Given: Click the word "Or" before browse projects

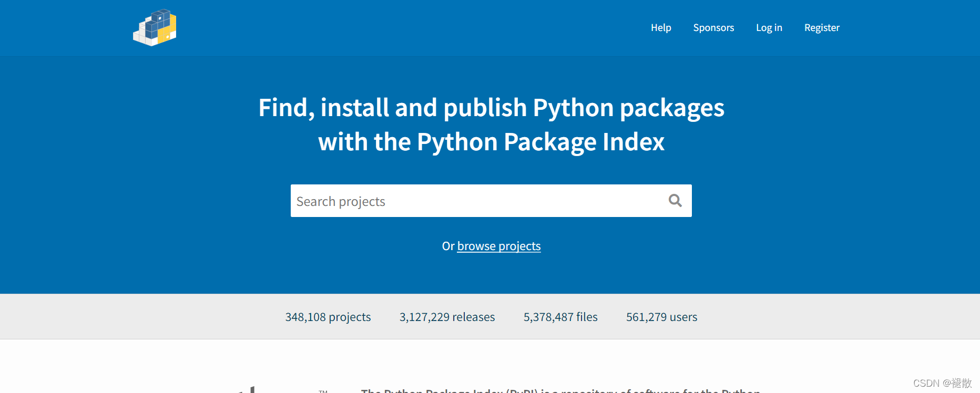Looking at the screenshot, I should [448, 246].
